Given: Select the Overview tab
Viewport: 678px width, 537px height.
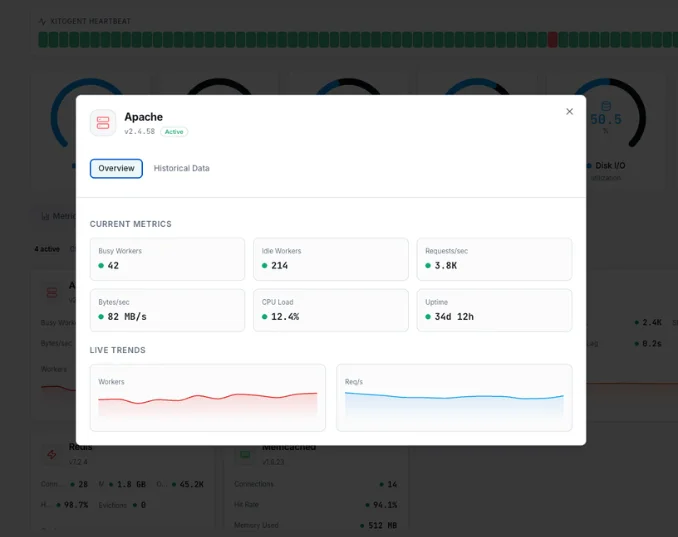Looking at the screenshot, I should point(116,168).
